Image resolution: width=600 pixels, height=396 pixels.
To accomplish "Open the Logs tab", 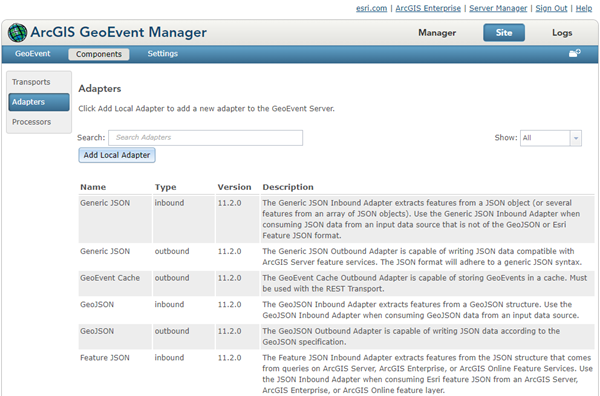I will pyautogui.click(x=562, y=33).
